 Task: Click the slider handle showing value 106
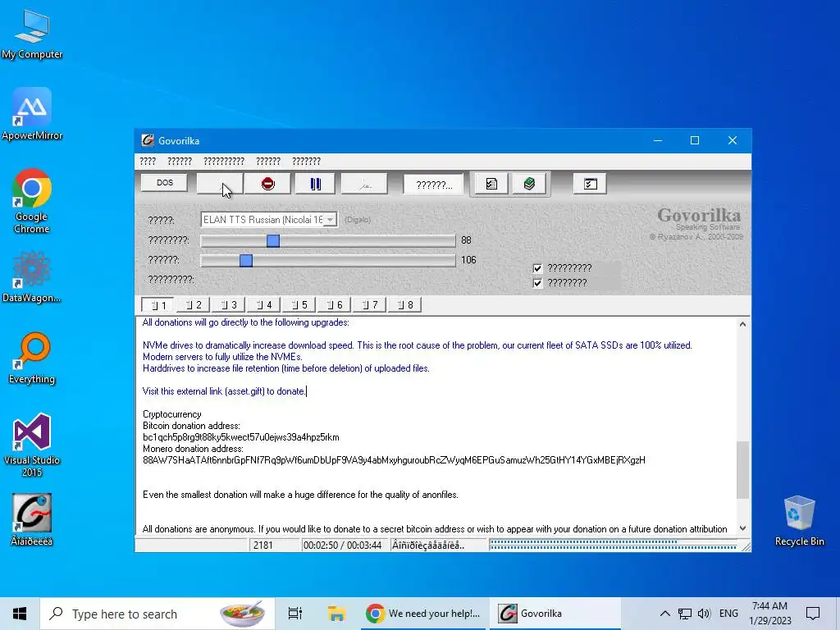tap(246, 260)
